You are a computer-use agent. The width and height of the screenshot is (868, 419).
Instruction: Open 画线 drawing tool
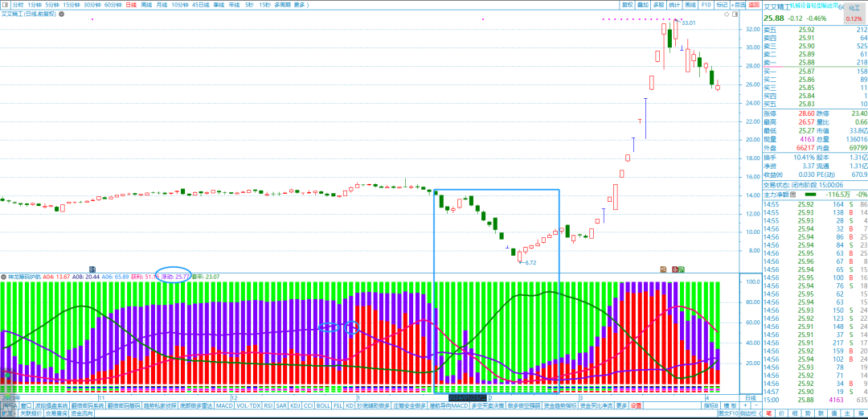coord(690,5)
